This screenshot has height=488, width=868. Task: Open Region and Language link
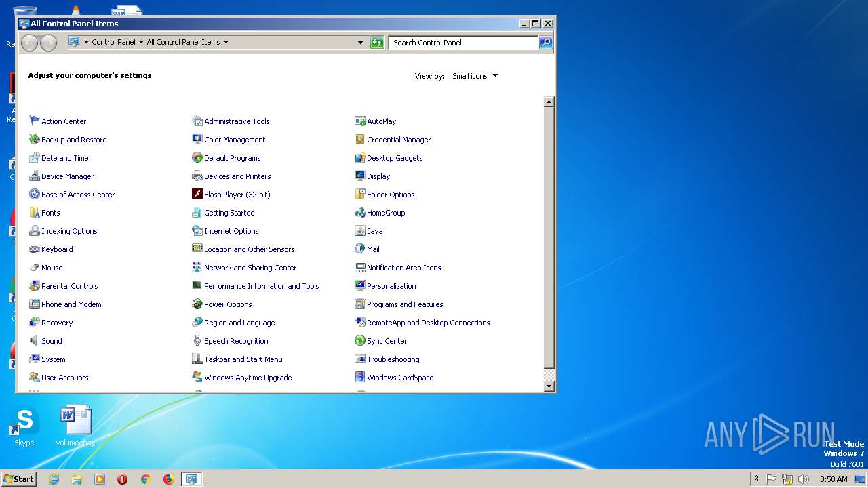[x=239, y=323]
